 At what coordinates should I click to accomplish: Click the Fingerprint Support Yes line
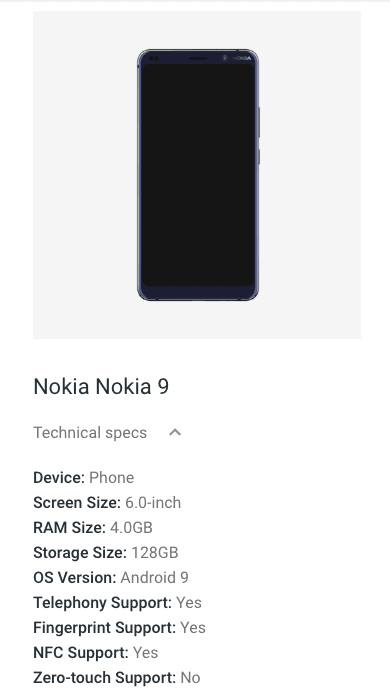(119, 627)
